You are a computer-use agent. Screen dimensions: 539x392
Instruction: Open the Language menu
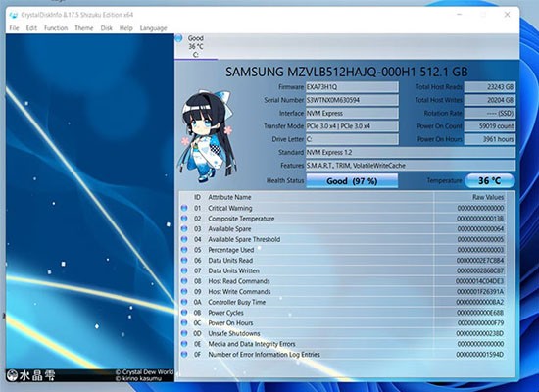153,28
